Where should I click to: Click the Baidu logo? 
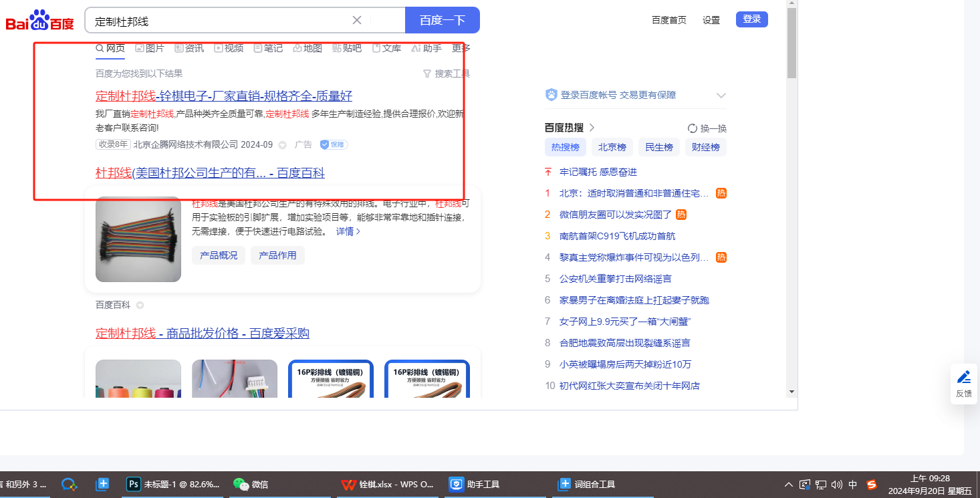(40, 21)
